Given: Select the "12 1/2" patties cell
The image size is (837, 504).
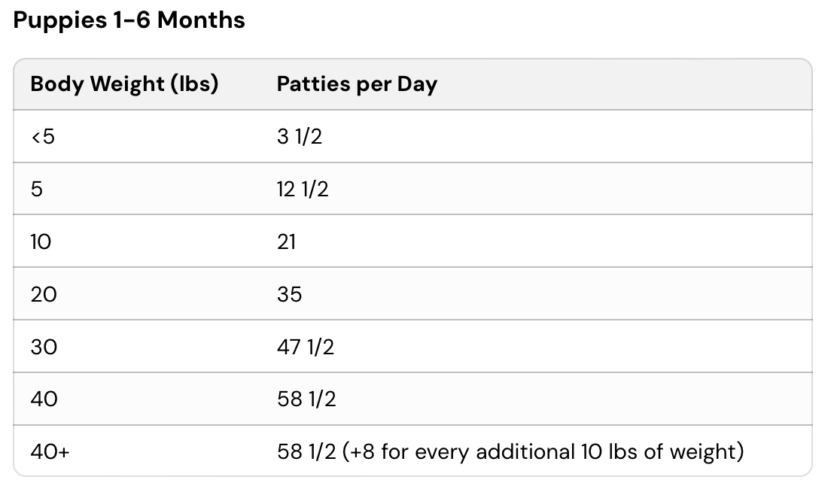Looking at the screenshot, I should pyautogui.click(x=303, y=190).
